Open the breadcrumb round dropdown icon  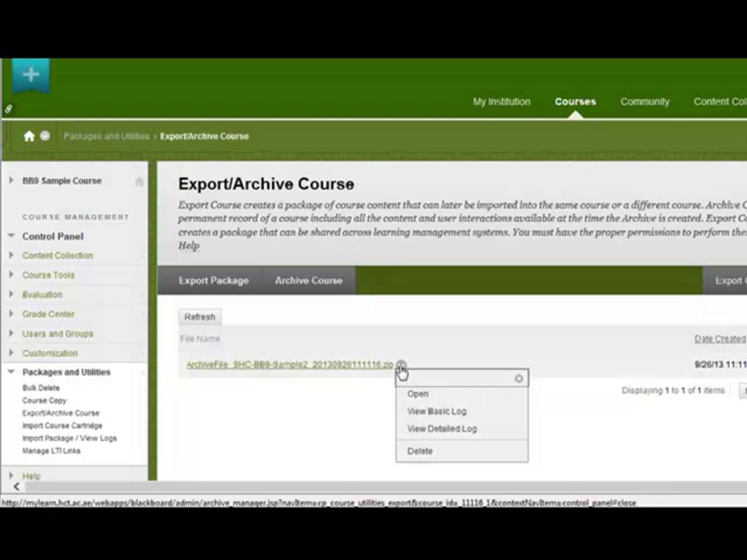coord(45,136)
